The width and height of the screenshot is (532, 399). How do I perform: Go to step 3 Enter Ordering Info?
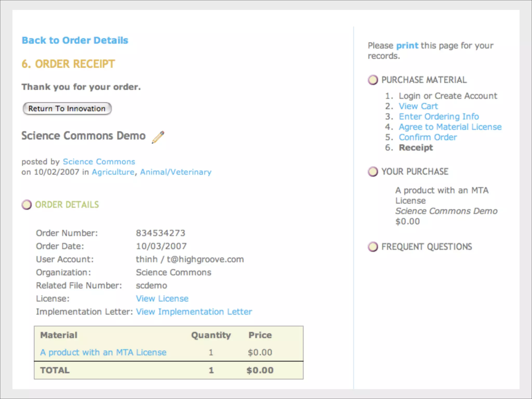[x=439, y=116]
